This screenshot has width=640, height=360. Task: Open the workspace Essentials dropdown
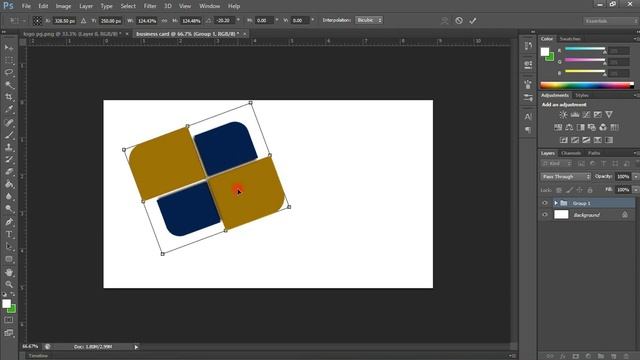610,20
